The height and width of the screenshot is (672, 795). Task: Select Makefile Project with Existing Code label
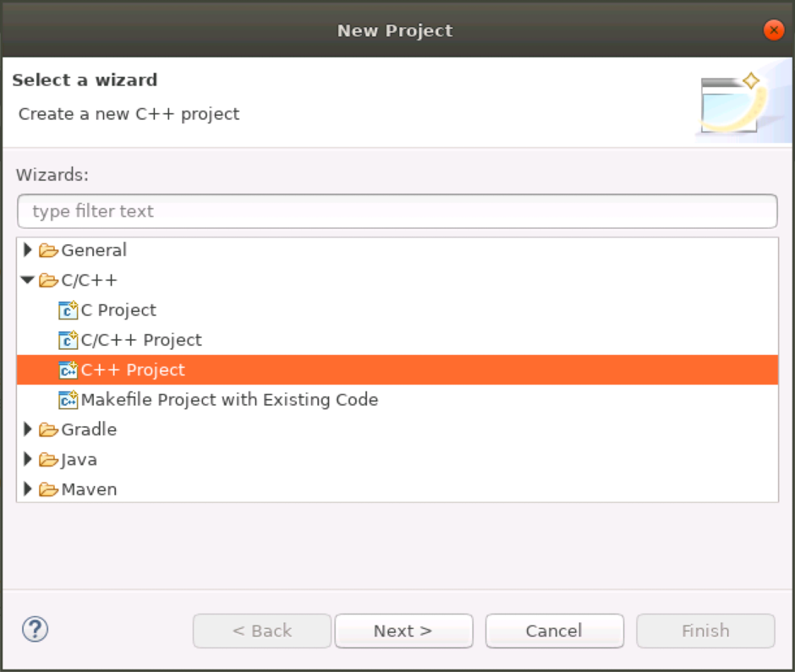point(229,400)
